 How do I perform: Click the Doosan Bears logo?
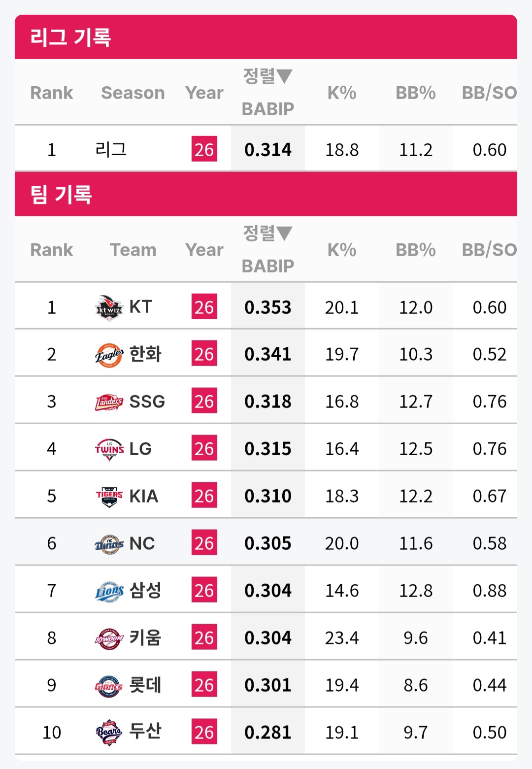[109, 733]
